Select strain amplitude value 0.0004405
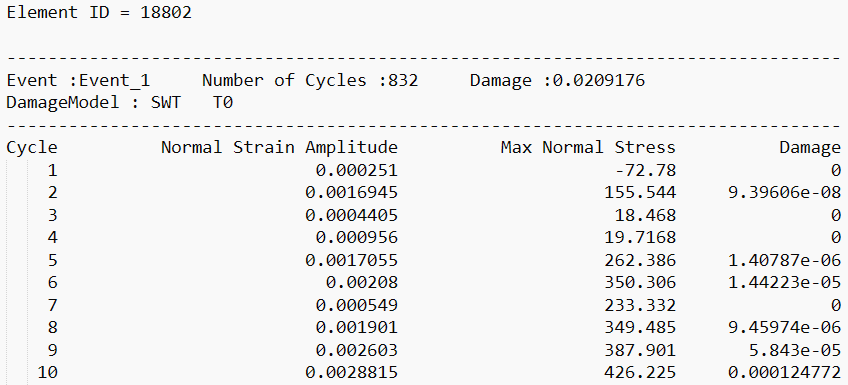Viewport: 848px width, 385px height. (352, 216)
